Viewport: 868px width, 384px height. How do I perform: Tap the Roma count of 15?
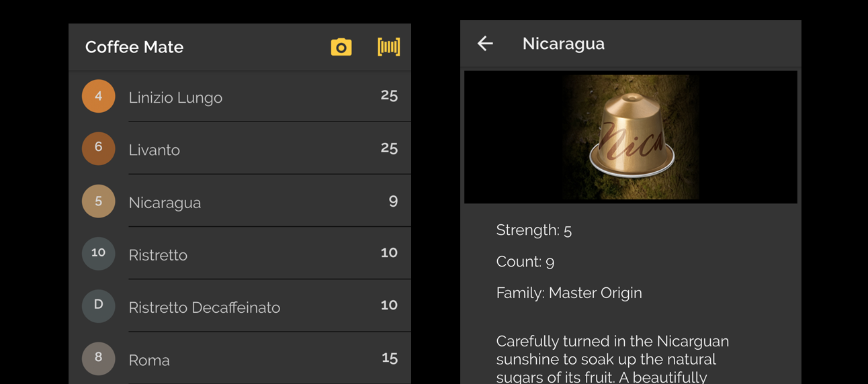tap(390, 358)
